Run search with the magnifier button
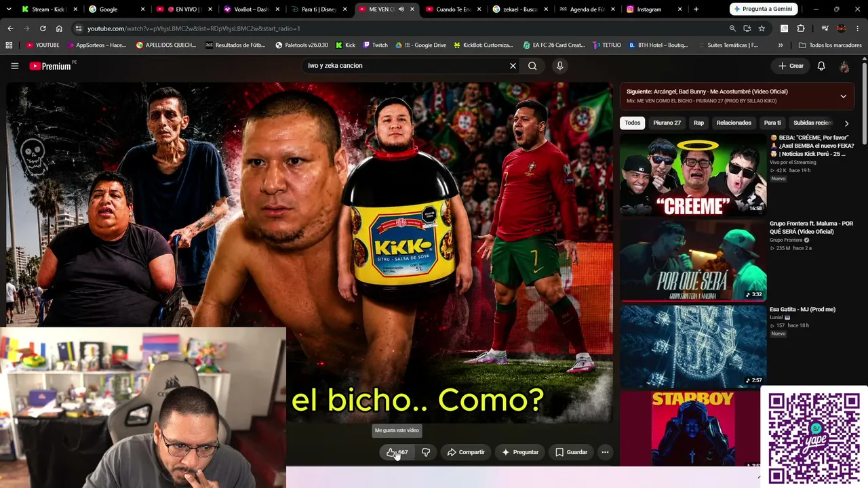The width and height of the screenshot is (868, 488). 532,66
